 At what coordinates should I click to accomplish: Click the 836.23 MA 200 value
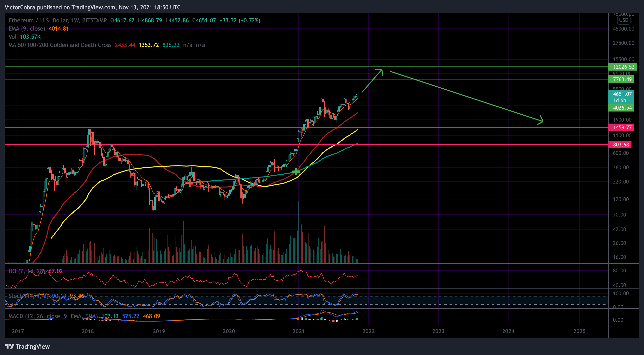171,45
